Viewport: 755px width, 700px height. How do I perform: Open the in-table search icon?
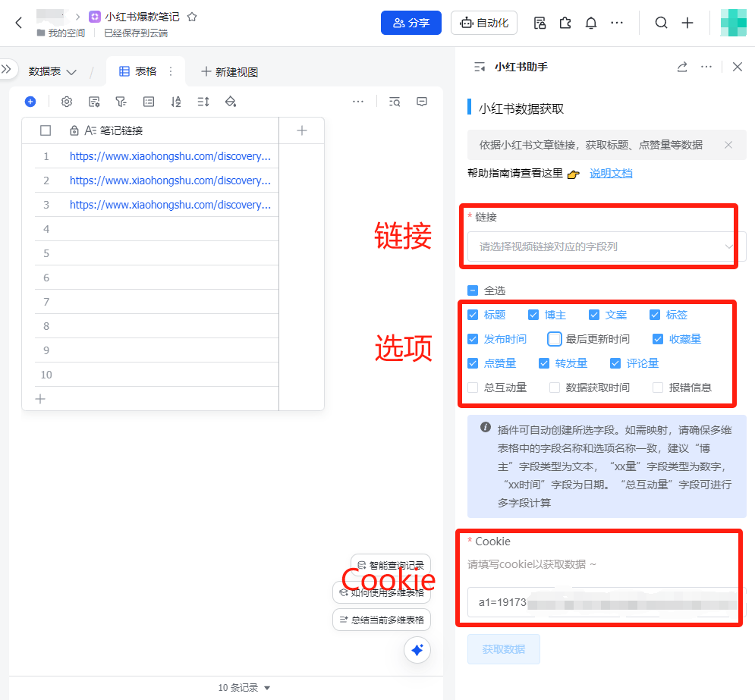coord(393,101)
